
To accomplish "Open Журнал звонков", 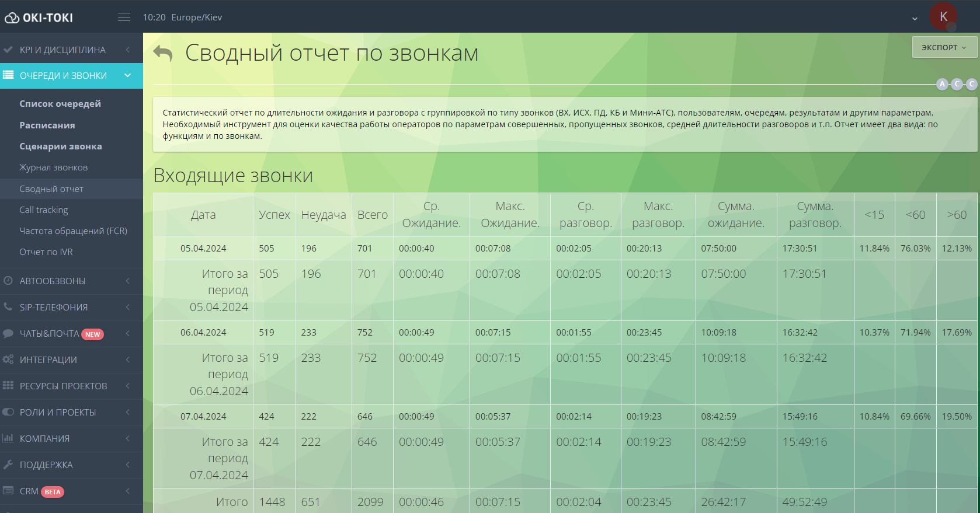I will click(x=54, y=167).
